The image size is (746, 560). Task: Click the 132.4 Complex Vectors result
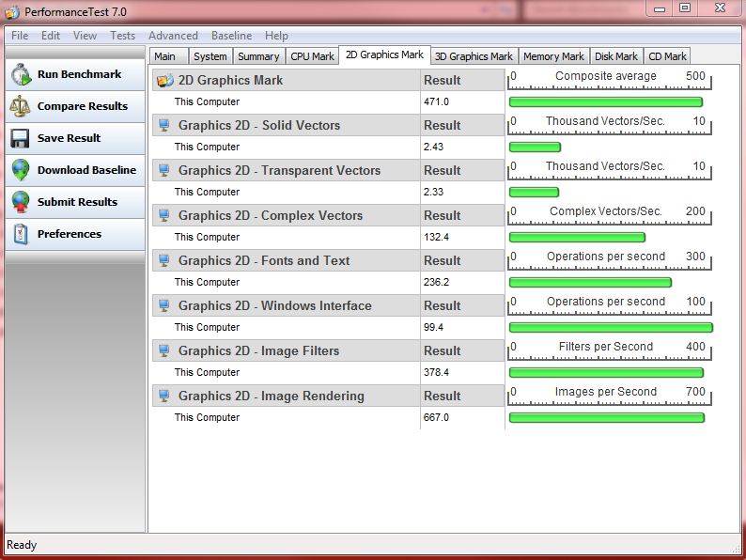[436, 237]
